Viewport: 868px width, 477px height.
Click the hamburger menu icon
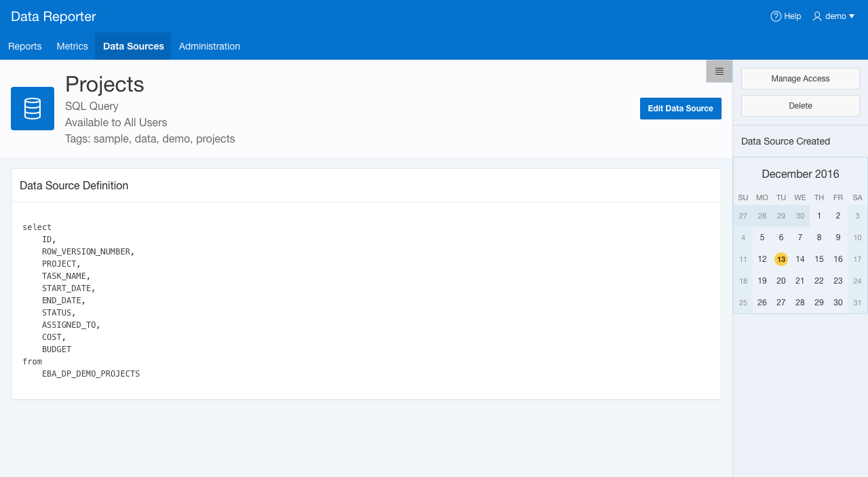[x=719, y=71]
